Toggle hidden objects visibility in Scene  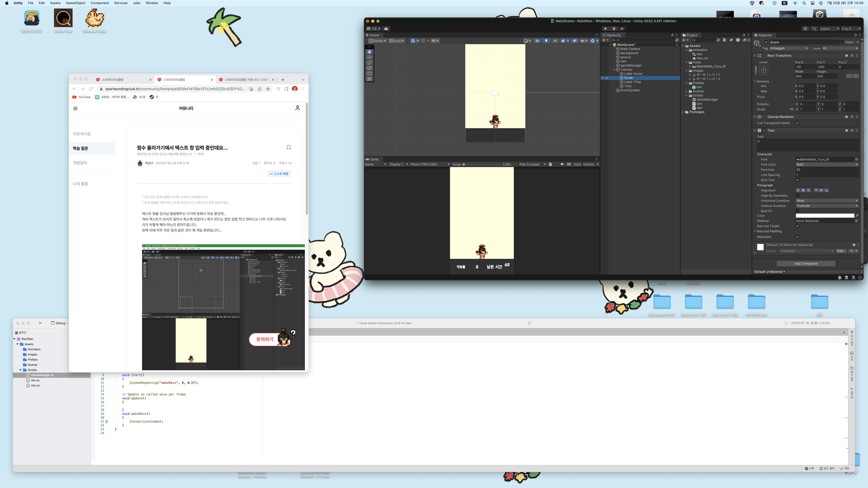(575, 41)
